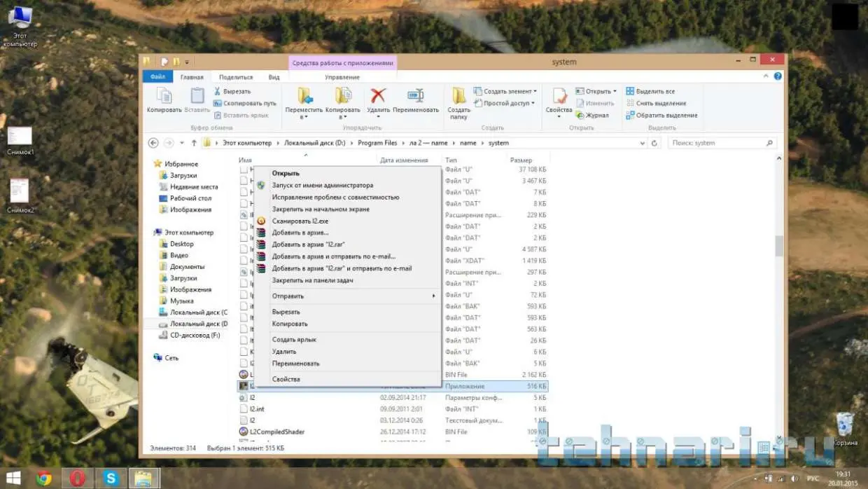Choose Исправление проблем с совместимостью
Screen dimensions: 868x489
(x=348, y=197)
